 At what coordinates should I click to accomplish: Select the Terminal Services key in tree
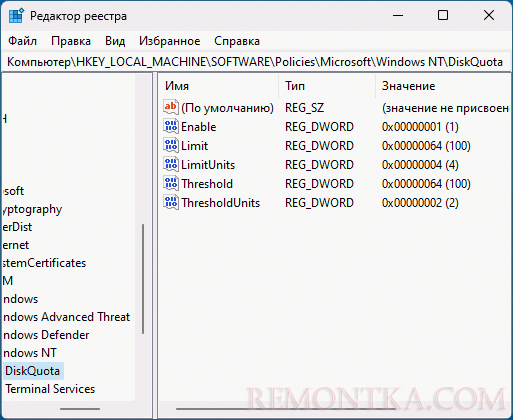[x=50, y=389]
